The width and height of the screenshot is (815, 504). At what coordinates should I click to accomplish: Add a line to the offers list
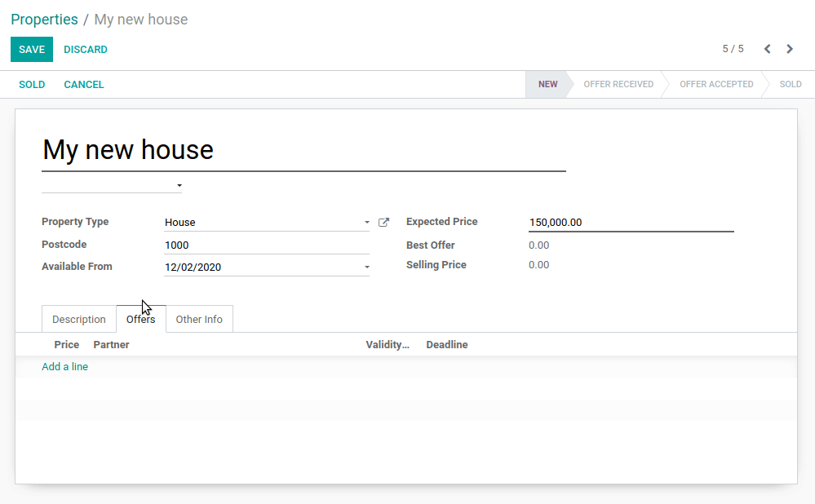point(64,366)
